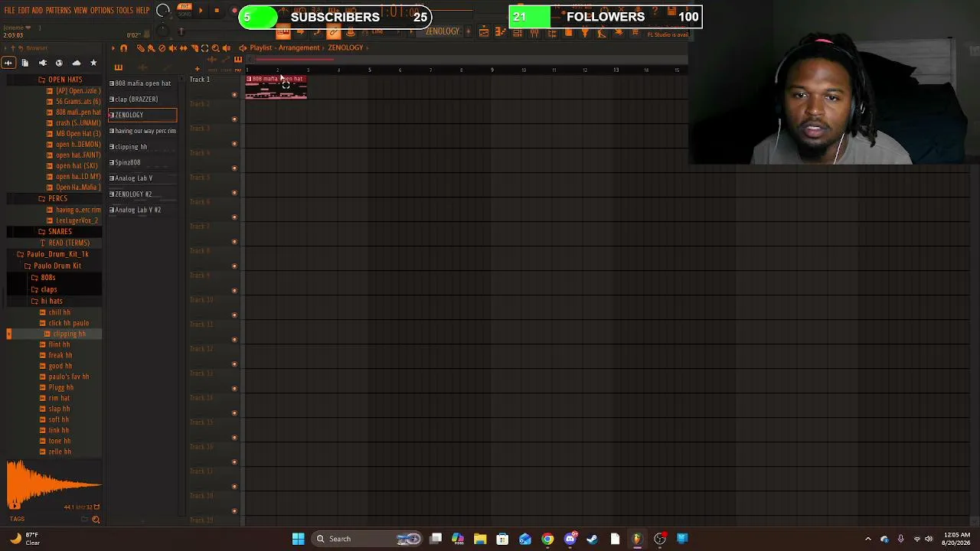Select the Slice tool in playlist toolbar
Viewport: 980px width, 551px height.
pos(194,48)
